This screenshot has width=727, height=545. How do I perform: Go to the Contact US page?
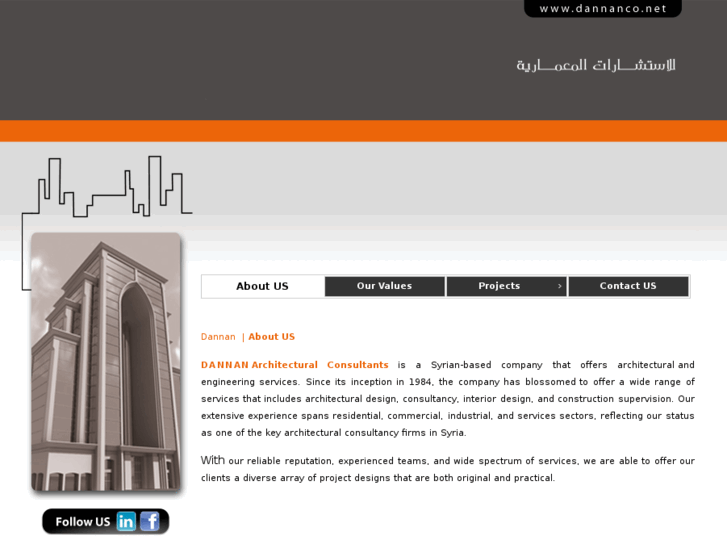pyautogui.click(x=628, y=286)
